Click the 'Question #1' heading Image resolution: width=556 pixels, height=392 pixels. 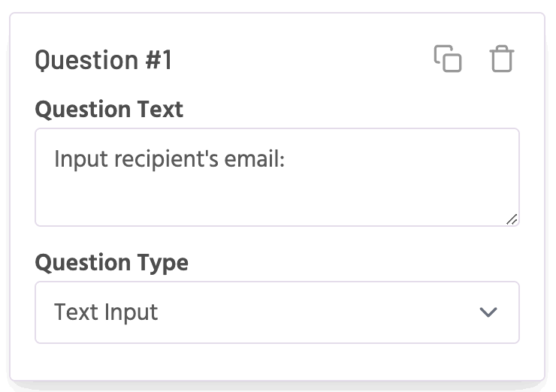(104, 60)
